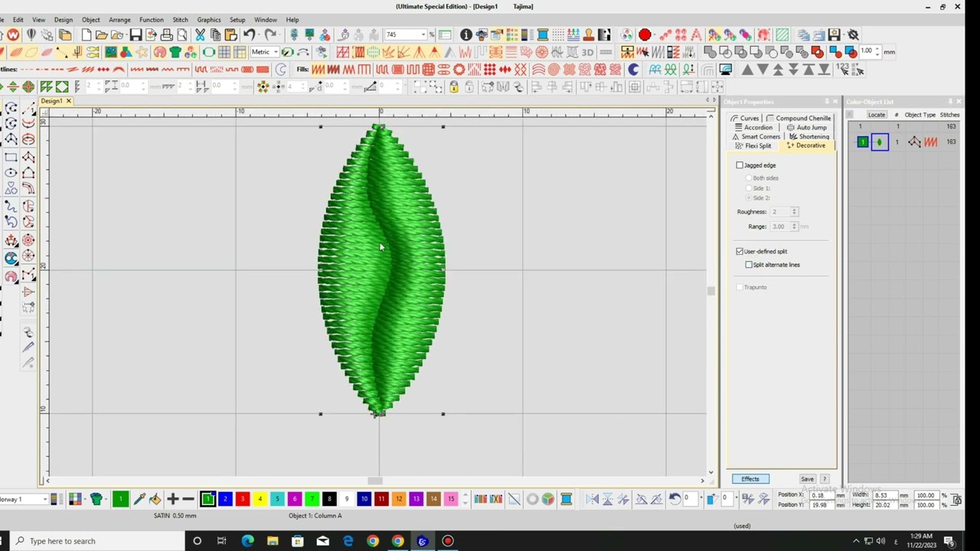This screenshot has height=551, width=980.
Task: Click the color picker eyedropper icon
Action: [x=139, y=499]
